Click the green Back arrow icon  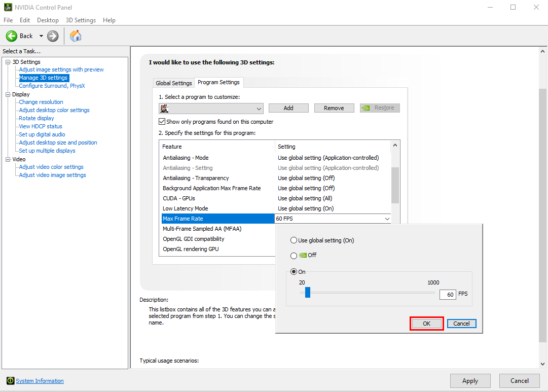point(12,36)
